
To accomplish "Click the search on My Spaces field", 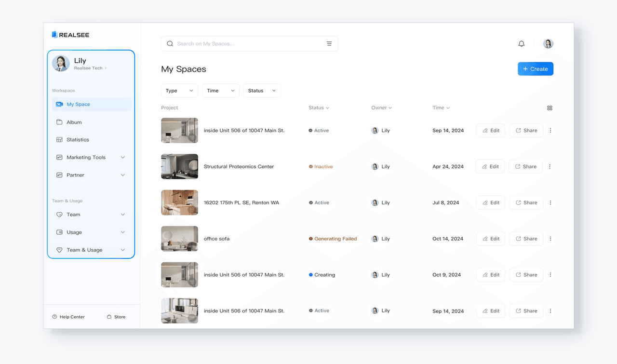I will [249, 43].
